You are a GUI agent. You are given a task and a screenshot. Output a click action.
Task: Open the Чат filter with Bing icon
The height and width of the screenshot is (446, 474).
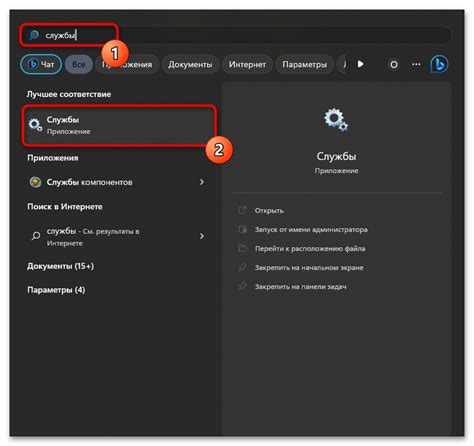click(41, 64)
